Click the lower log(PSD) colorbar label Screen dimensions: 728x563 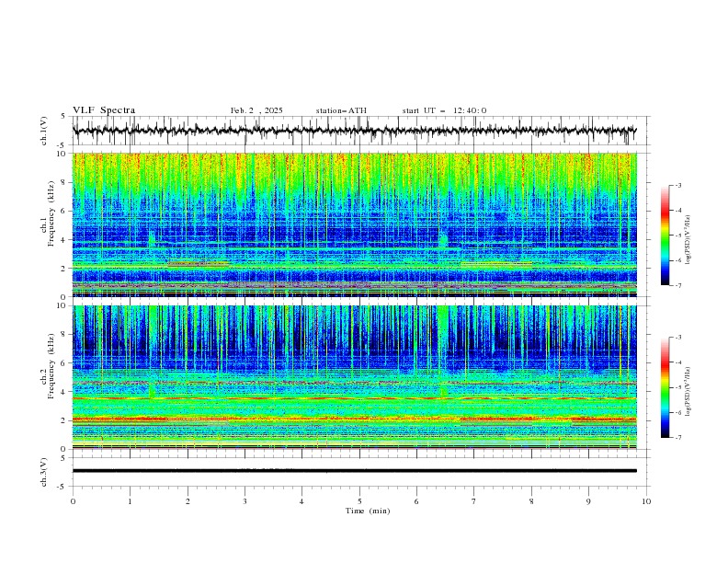point(688,392)
